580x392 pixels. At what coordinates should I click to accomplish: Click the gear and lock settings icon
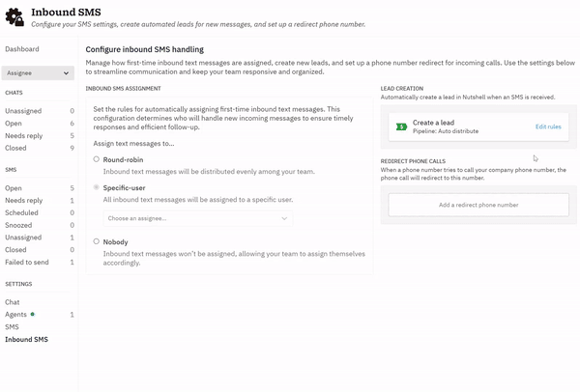[x=15, y=18]
